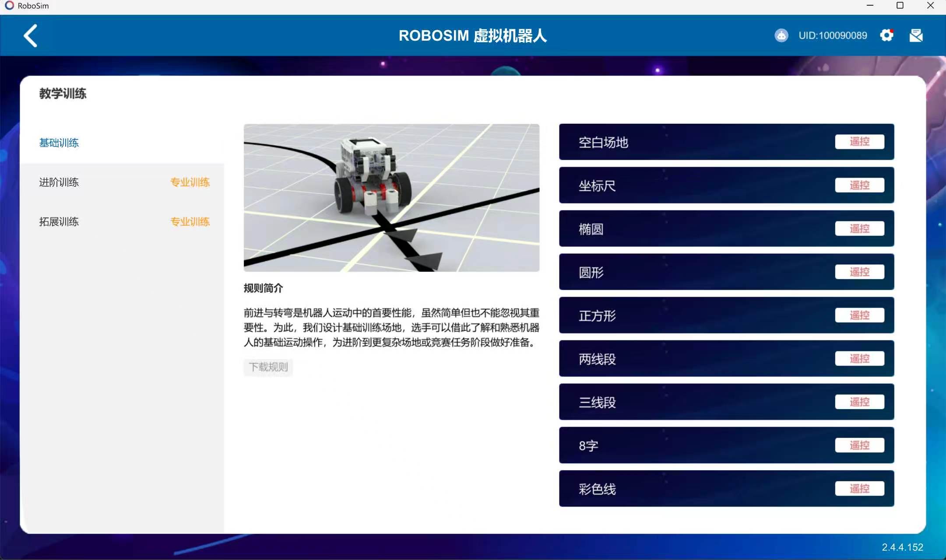Screen dimensions: 946x560
Task: Open the 两线段 field row
Action: point(727,358)
